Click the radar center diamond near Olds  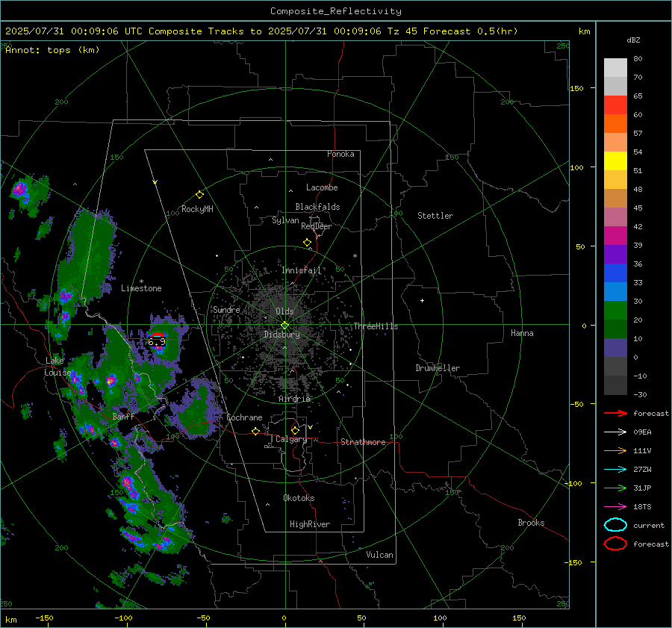pyautogui.click(x=285, y=326)
